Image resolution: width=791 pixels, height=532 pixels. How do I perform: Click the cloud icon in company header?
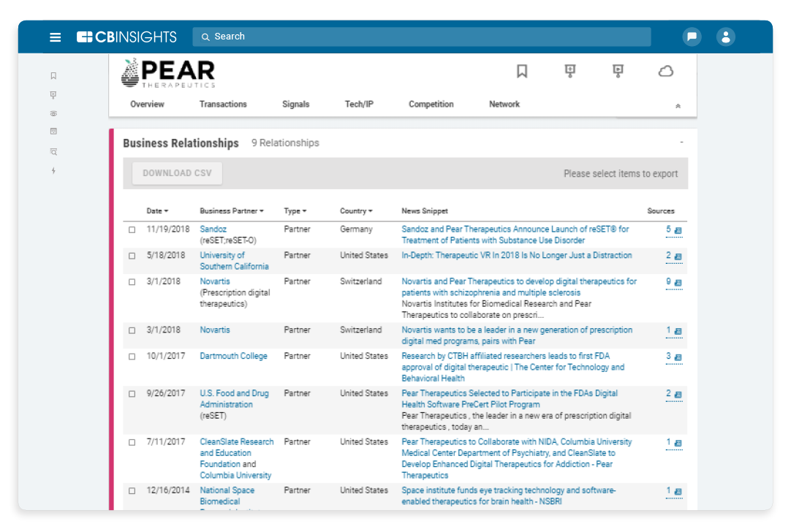tap(666, 71)
